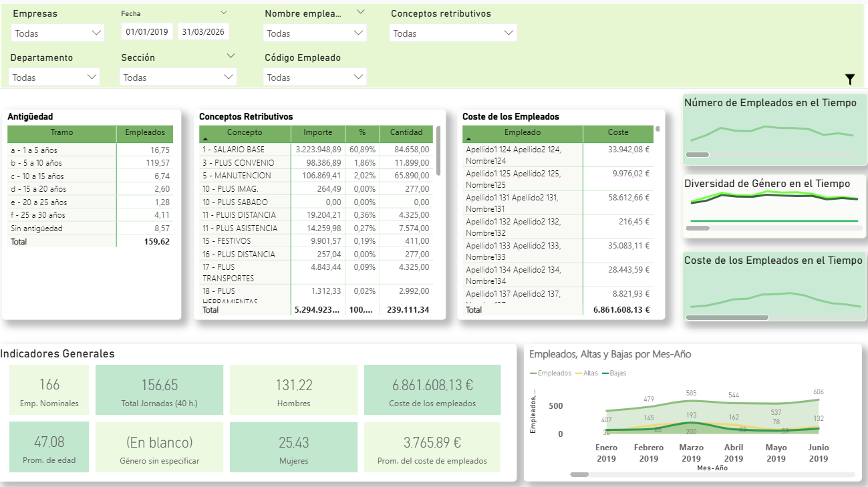868x487 pixels.
Task: Click the Bajas legend item
Action: (x=617, y=373)
